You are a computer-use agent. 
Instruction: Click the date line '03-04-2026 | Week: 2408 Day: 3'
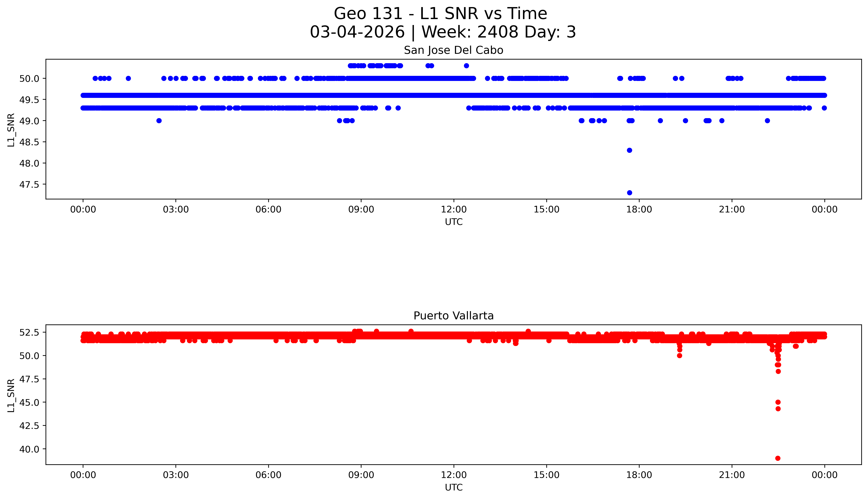443,32
